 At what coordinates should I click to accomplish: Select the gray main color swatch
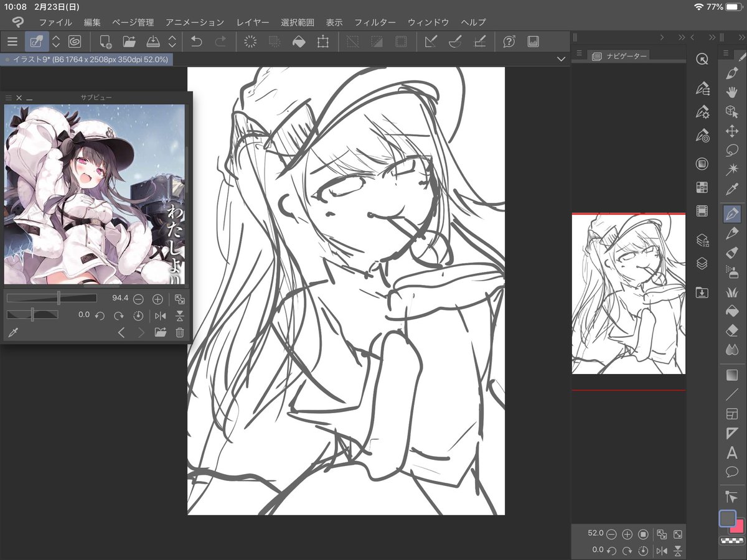pyautogui.click(x=727, y=518)
